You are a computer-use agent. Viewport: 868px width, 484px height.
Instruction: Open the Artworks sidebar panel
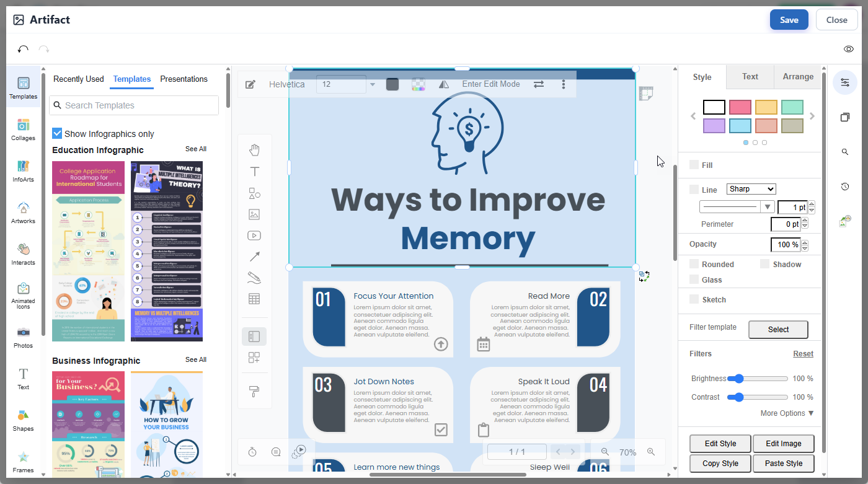(x=23, y=213)
